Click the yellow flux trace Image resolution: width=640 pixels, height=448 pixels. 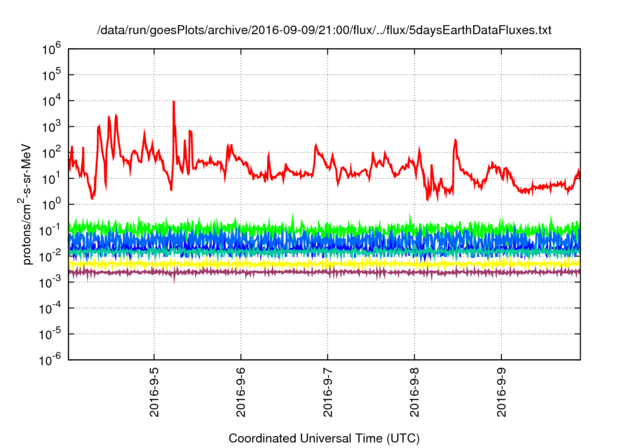point(324,264)
